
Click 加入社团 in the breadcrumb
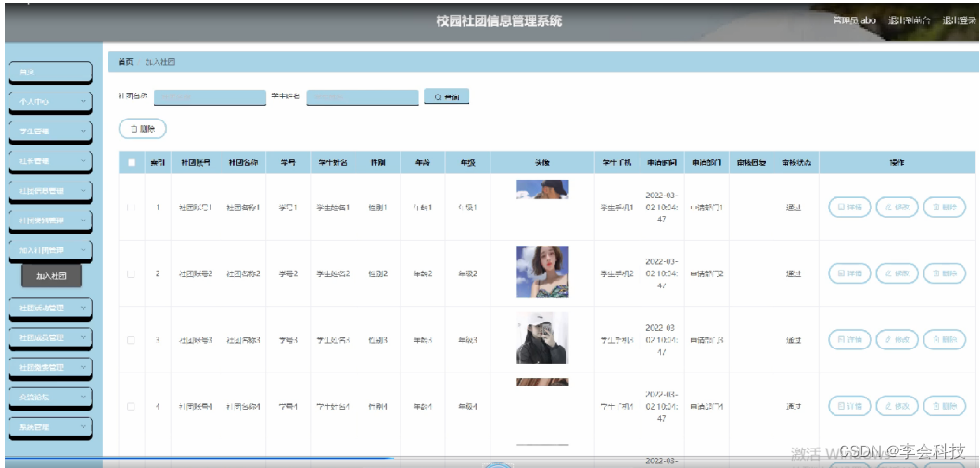(160, 62)
